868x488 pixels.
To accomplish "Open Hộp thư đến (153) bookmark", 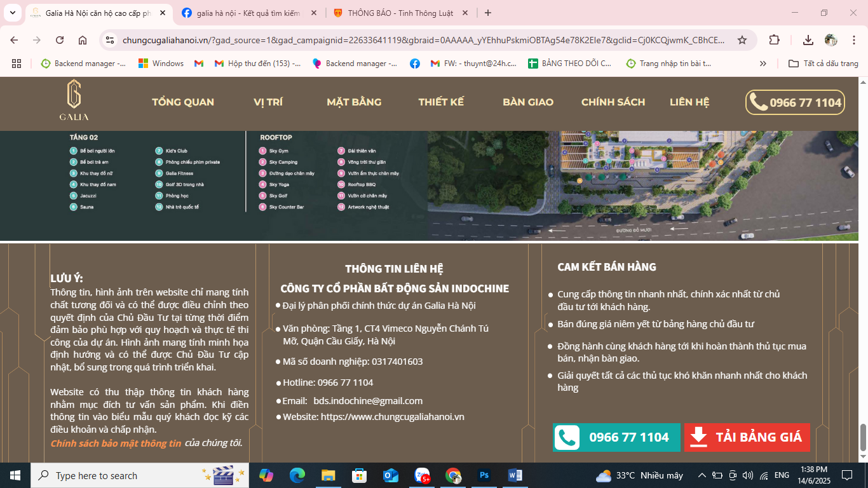I will [257, 64].
